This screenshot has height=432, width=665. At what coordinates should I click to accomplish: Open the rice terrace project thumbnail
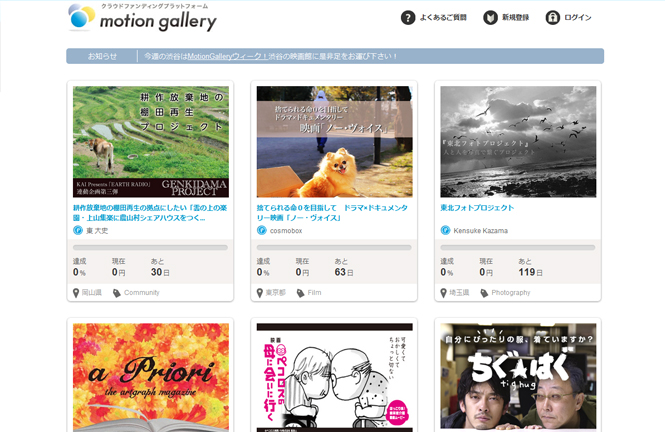(150, 140)
